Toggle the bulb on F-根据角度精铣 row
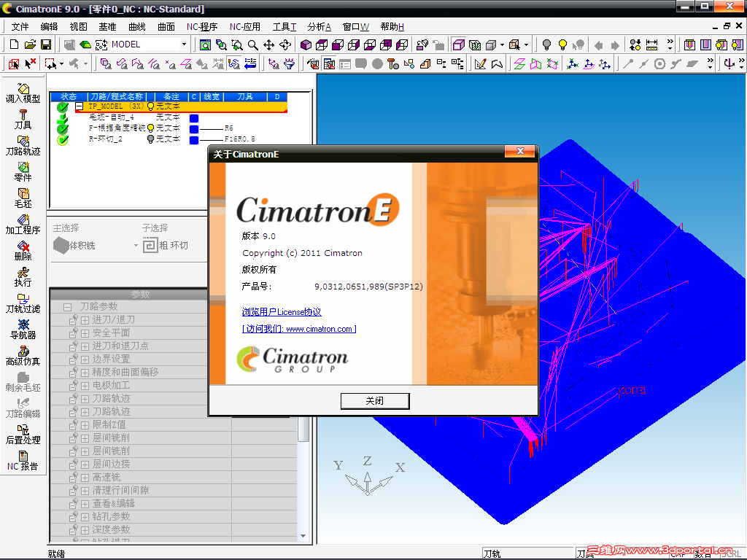 [151, 128]
